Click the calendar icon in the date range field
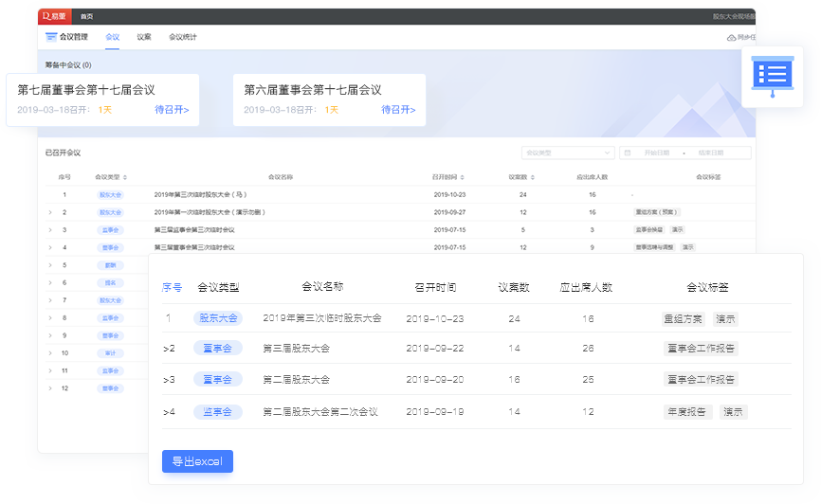 point(628,153)
